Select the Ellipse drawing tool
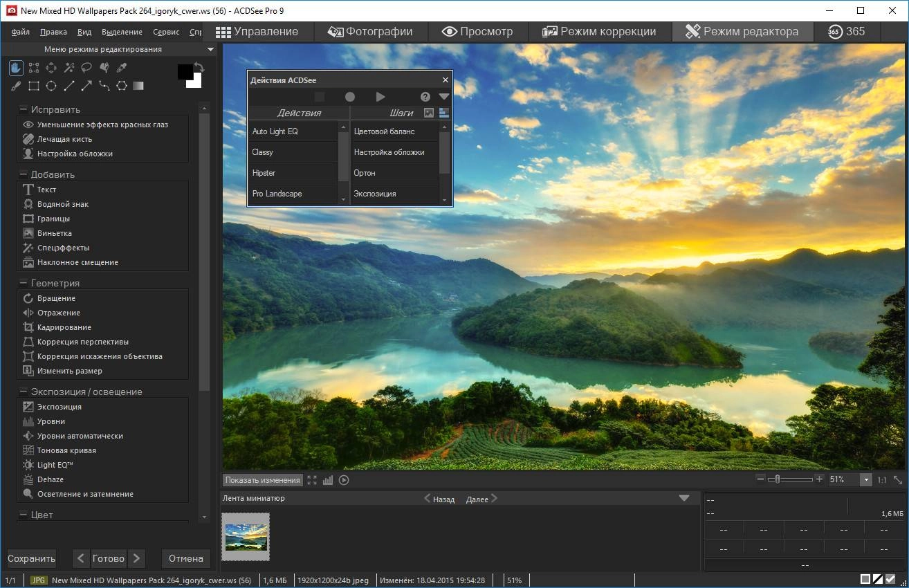The height and width of the screenshot is (588, 909). pos(51,86)
